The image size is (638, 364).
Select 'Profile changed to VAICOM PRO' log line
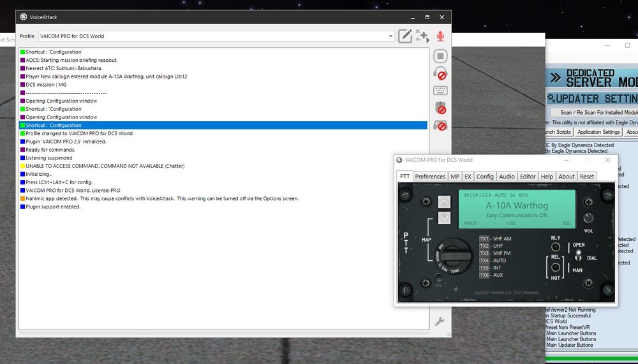79,133
